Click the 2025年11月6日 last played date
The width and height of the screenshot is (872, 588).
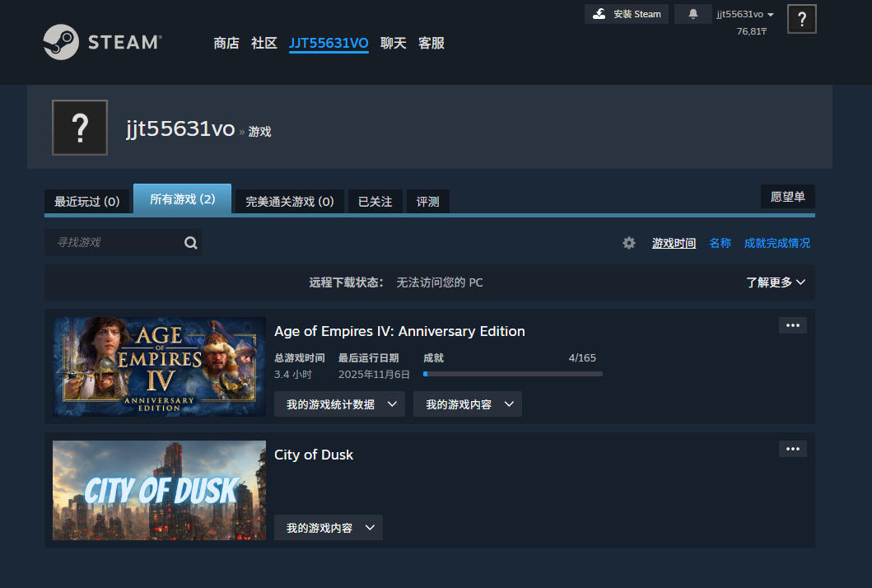pyautogui.click(x=374, y=375)
